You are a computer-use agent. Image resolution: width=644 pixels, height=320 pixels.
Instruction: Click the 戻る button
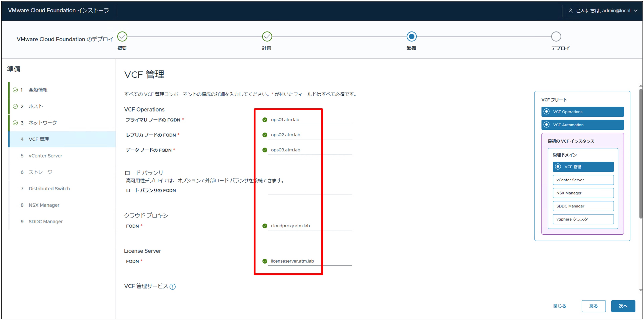click(593, 306)
